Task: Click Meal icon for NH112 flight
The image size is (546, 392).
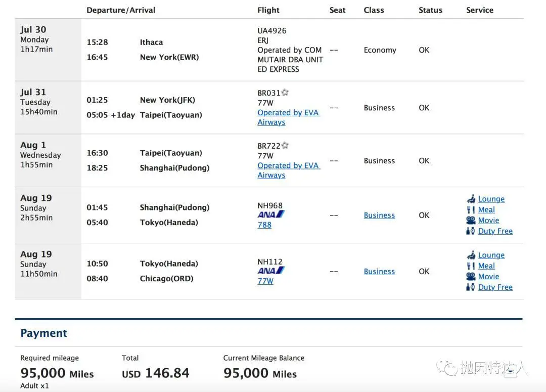Action: coord(471,266)
